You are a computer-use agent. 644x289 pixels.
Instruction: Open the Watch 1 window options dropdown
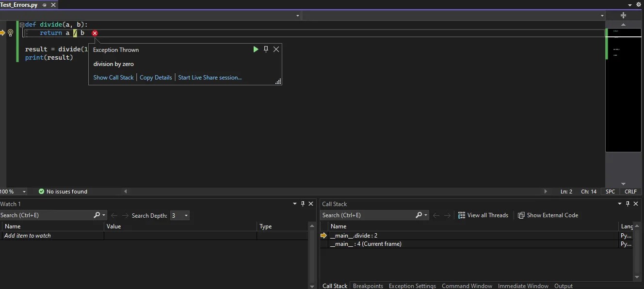click(294, 204)
